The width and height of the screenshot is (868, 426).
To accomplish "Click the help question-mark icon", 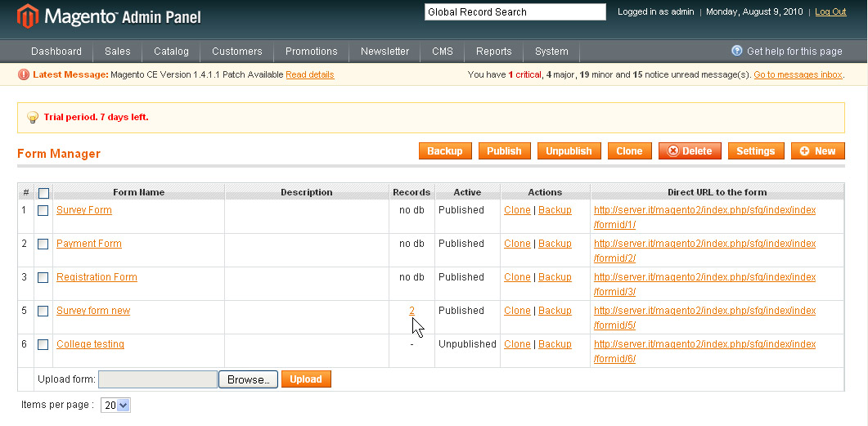I will 737,51.
